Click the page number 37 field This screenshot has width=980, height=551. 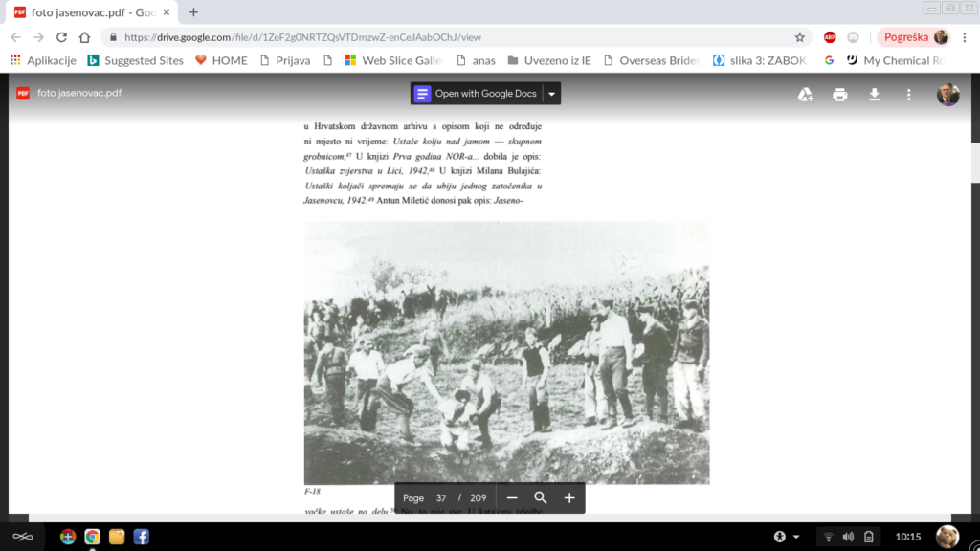[441, 497]
